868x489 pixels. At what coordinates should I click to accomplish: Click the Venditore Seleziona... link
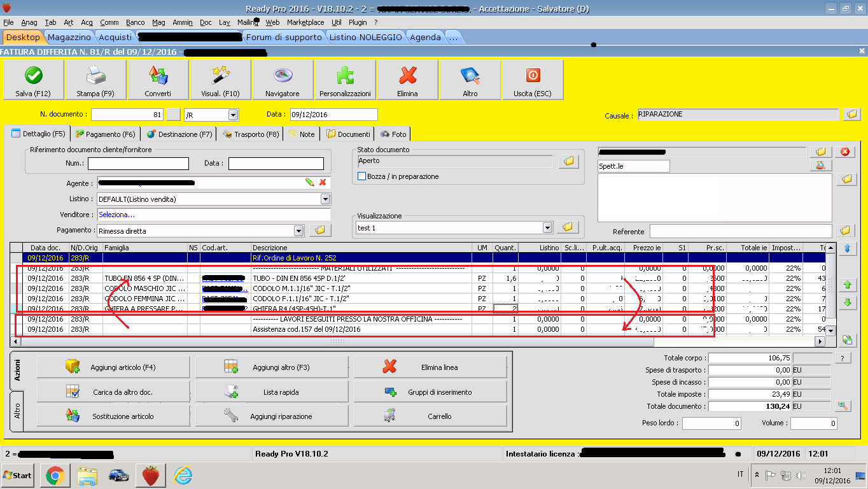coord(117,215)
